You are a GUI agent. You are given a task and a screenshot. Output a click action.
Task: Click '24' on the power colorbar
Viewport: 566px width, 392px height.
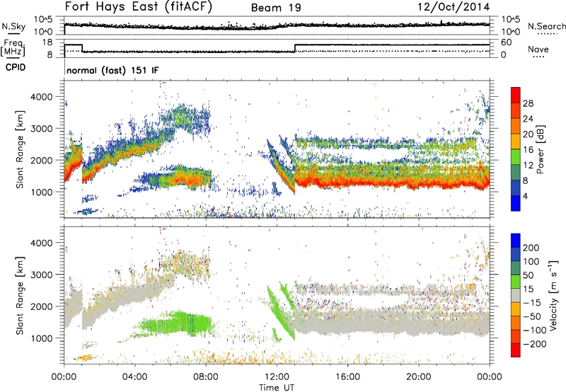pyautogui.click(x=528, y=119)
